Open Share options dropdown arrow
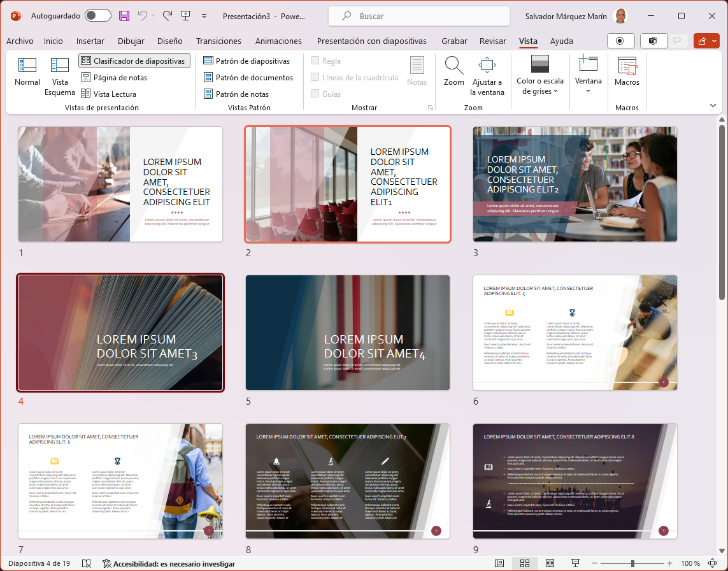The width and height of the screenshot is (728, 571). tap(714, 41)
